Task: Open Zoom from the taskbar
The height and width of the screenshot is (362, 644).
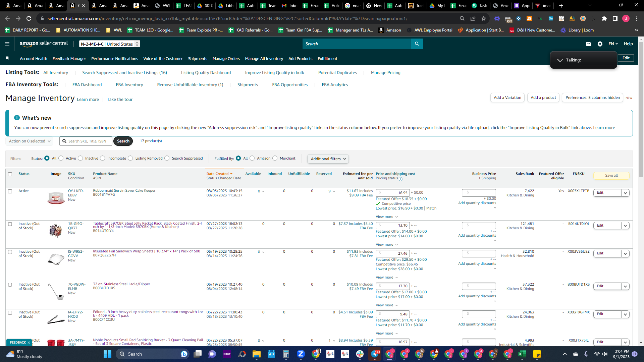Action: [301, 354]
